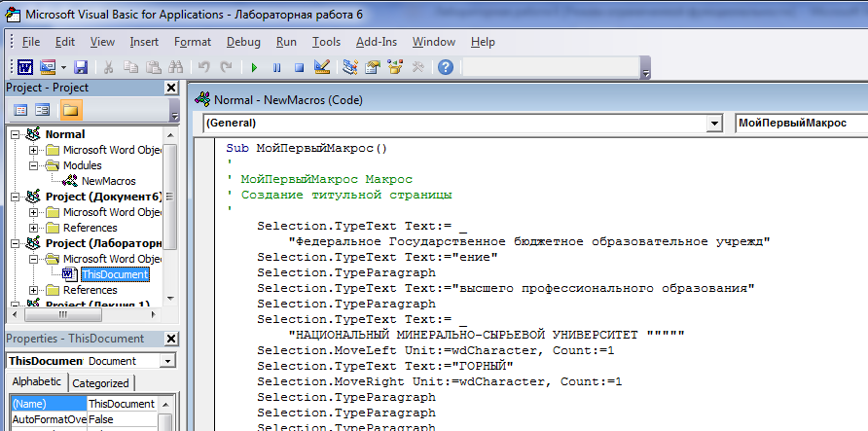Collapse the Normal project tree node

coord(15,134)
